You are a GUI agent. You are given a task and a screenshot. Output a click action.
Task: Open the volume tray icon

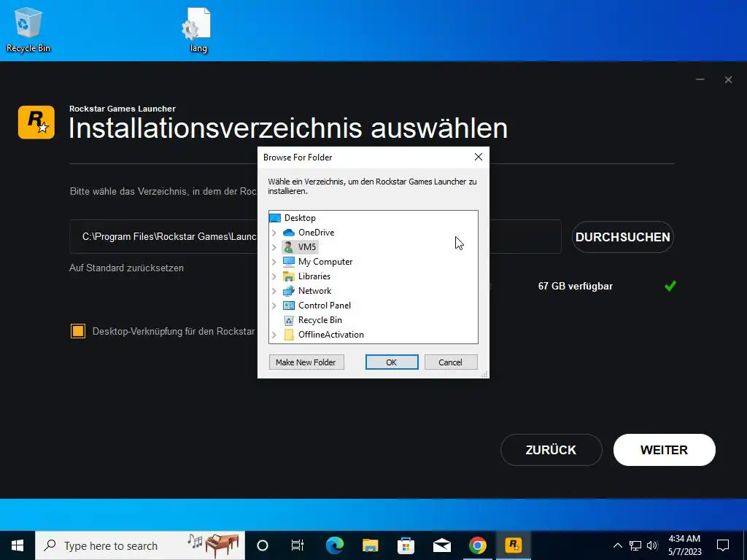[x=652, y=545]
